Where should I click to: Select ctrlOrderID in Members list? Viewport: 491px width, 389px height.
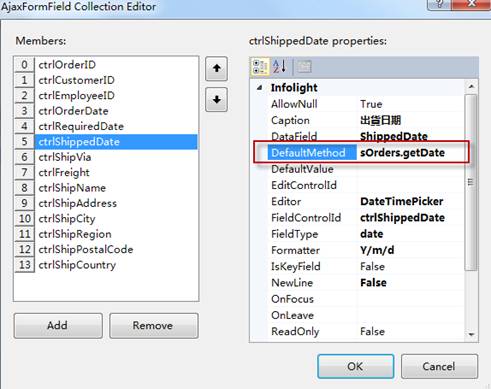[106, 65]
